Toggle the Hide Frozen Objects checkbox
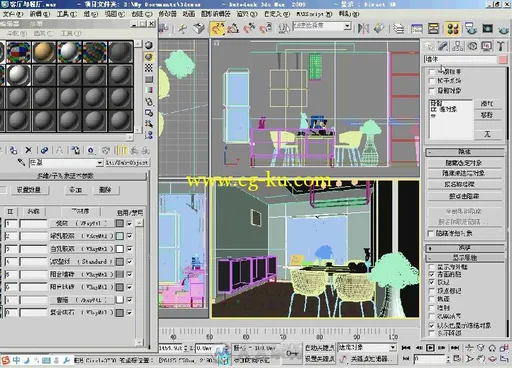 [431, 233]
